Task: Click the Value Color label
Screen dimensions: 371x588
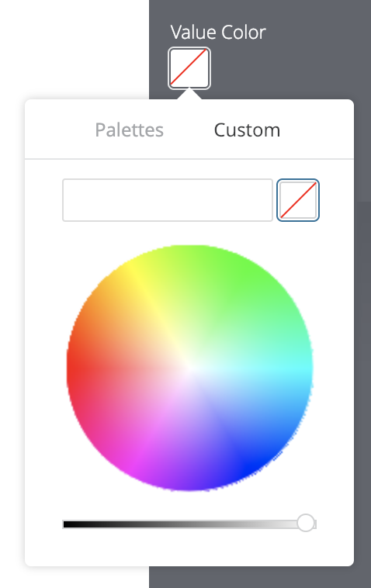Action: 218,33
